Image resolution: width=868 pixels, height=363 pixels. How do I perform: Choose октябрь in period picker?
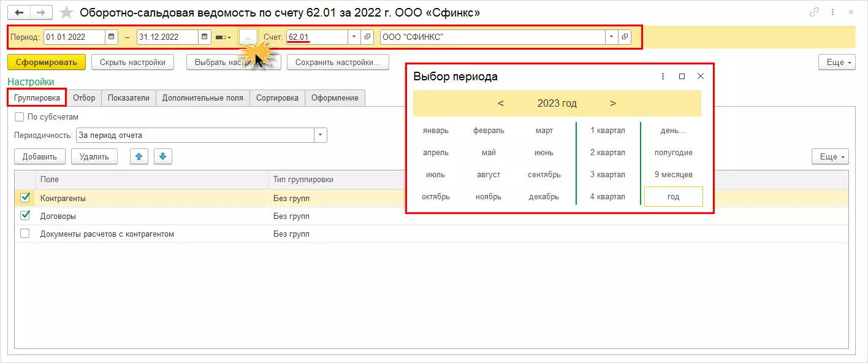pyautogui.click(x=435, y=196)
